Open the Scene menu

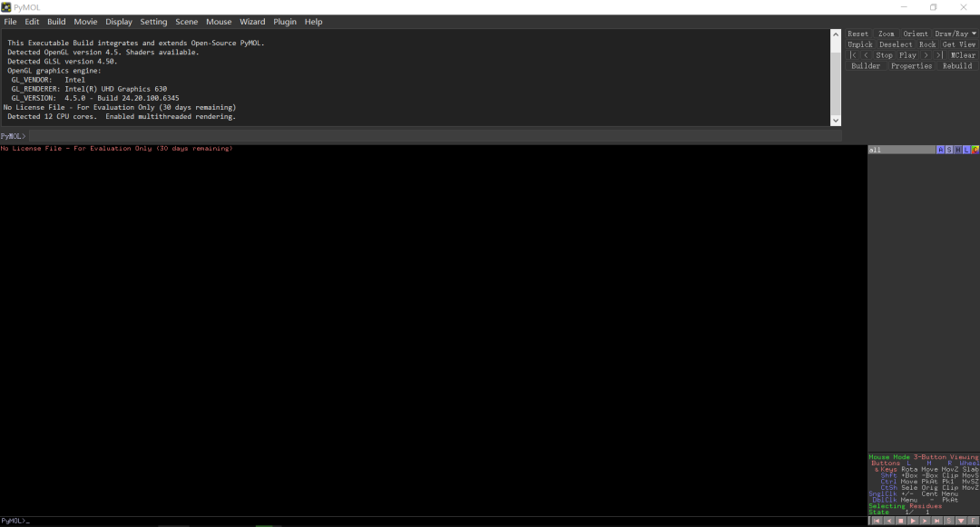pos(186,21)
